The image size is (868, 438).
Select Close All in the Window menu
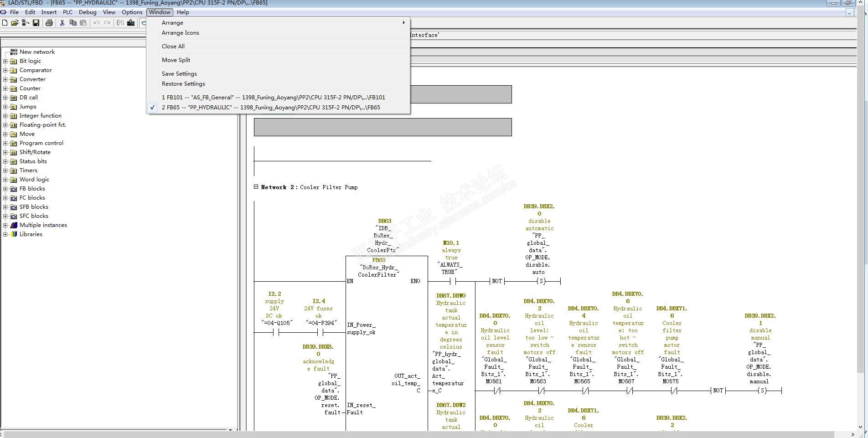(278, 46)
